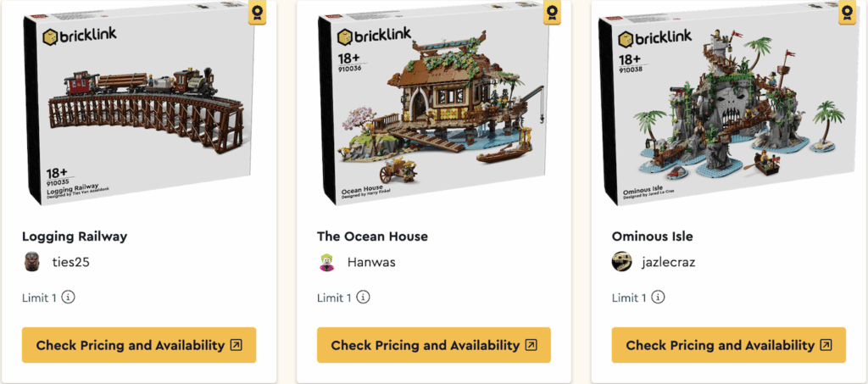Click ties25 designer avatar
The height and width of the screenshot is (384, 868).
pyautogui.click(x=32, y=262)
